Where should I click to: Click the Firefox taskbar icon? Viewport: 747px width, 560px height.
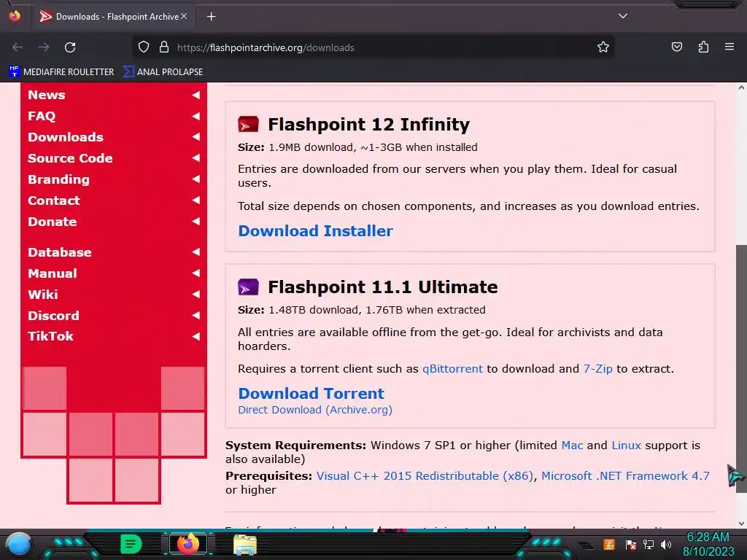click(x=187, y=544)
